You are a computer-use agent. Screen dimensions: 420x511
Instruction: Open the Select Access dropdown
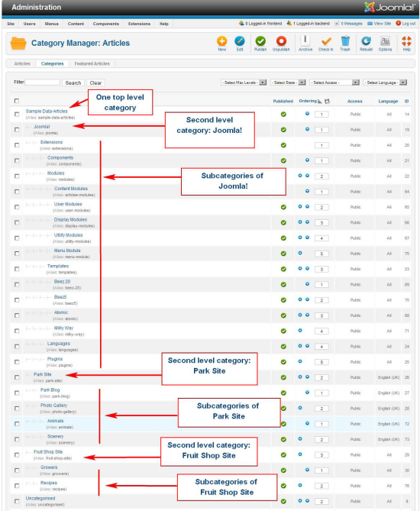(x=334, y=82)
